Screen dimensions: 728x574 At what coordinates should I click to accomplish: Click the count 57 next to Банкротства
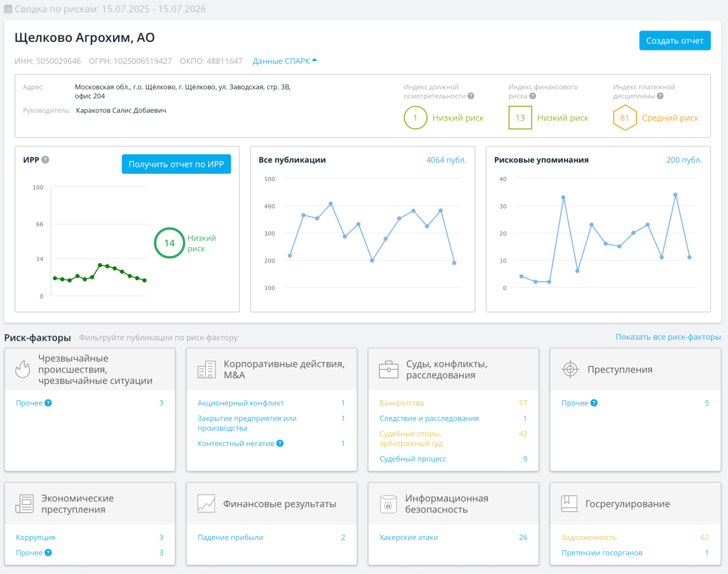(x=523, y=403)
